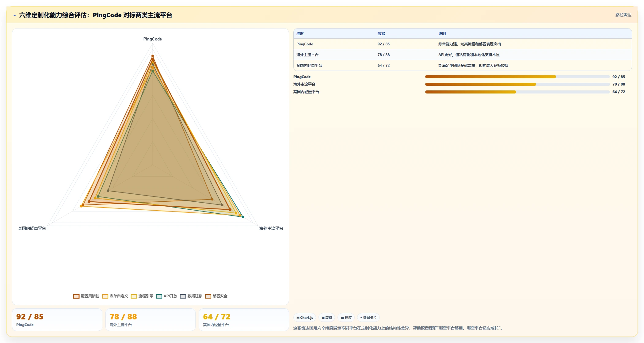Click the 进度 tag chip
This screenshot has width=644, height=343.
346,318
